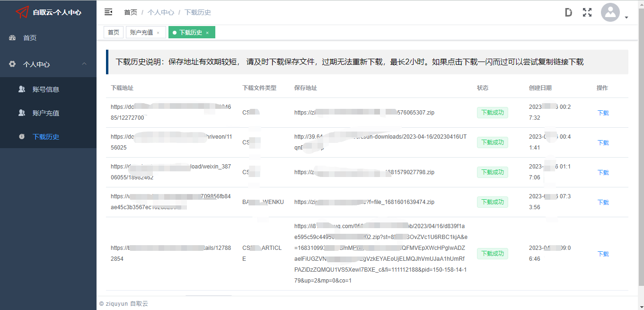The image size is (644, 310).
Task: Toggle the sidebar collapse hamburger icon
Action: [x=108, y=12]
